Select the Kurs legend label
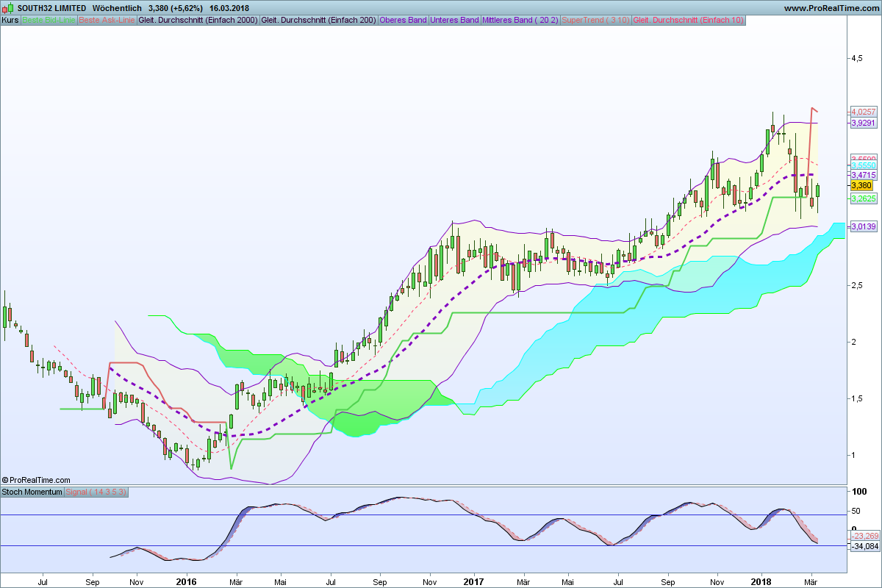 tap(11, 20)
